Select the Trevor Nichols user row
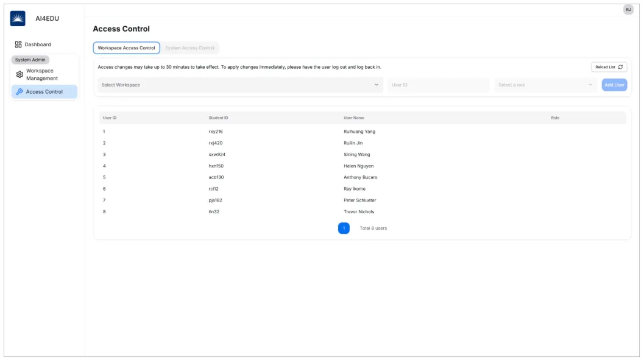Image resolution: width=644 pixels, height=360 pixels. click(x=363, y=212)
